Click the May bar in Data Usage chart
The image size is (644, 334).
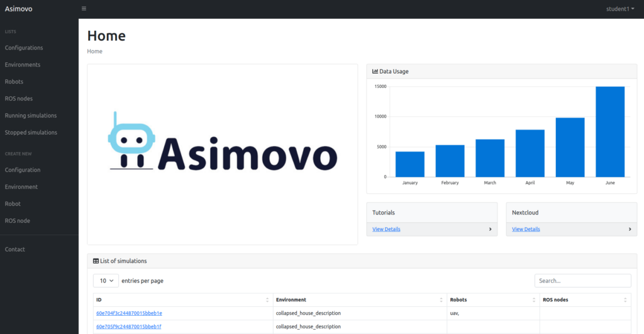(570, 147)
